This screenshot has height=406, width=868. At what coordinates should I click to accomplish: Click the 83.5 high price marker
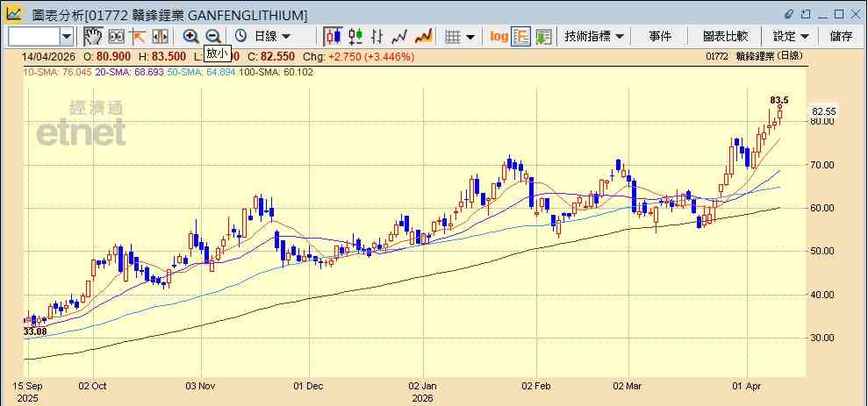778,100
